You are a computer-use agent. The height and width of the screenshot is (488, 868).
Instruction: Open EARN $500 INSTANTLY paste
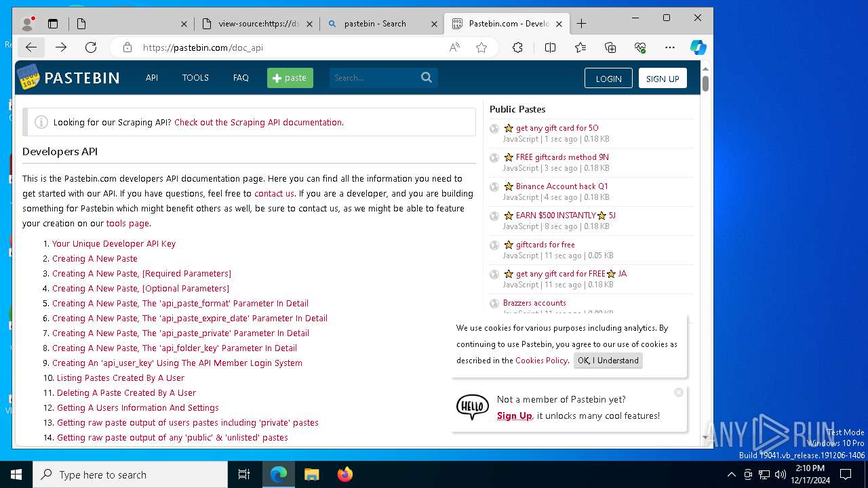[x=566, y=216]
